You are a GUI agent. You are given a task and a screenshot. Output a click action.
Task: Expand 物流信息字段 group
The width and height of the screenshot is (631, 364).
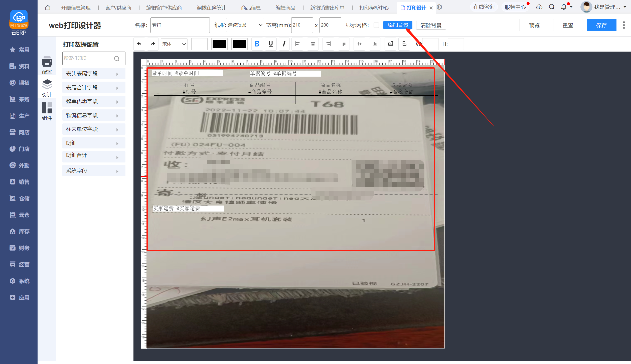coord(94,115)
